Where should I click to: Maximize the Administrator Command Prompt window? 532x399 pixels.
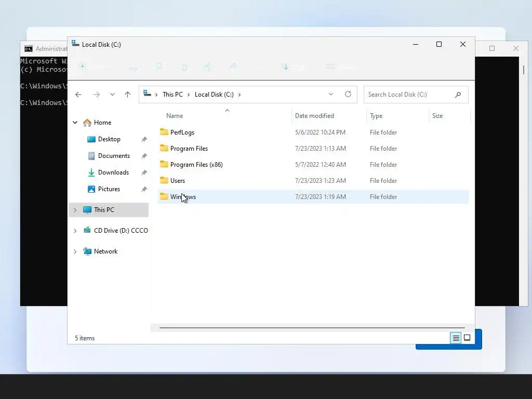coord(492,48)
